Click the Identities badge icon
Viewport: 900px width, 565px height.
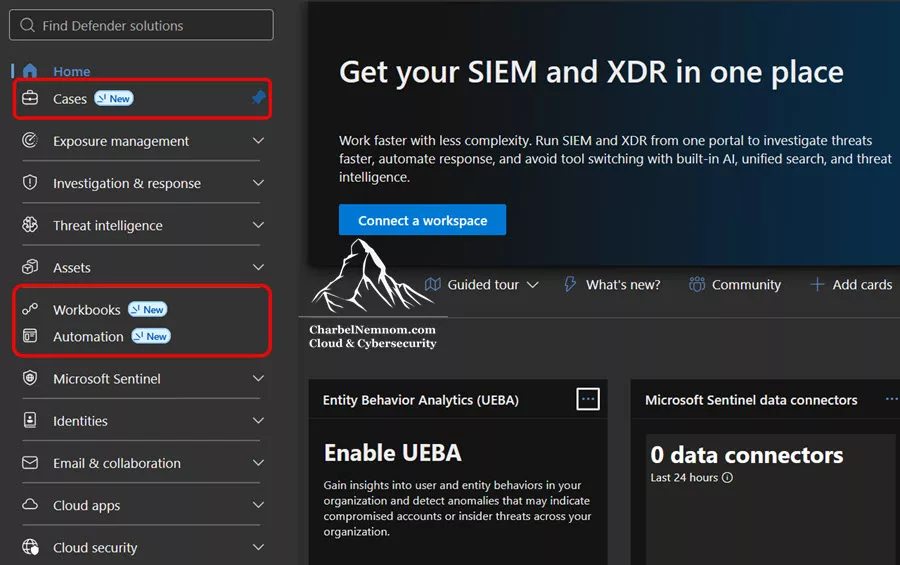(x=30, y=420)
